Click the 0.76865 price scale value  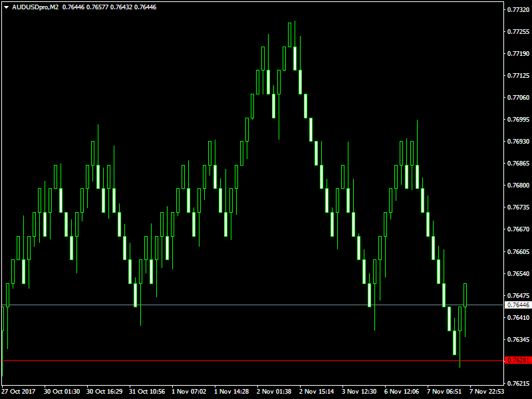518,164
